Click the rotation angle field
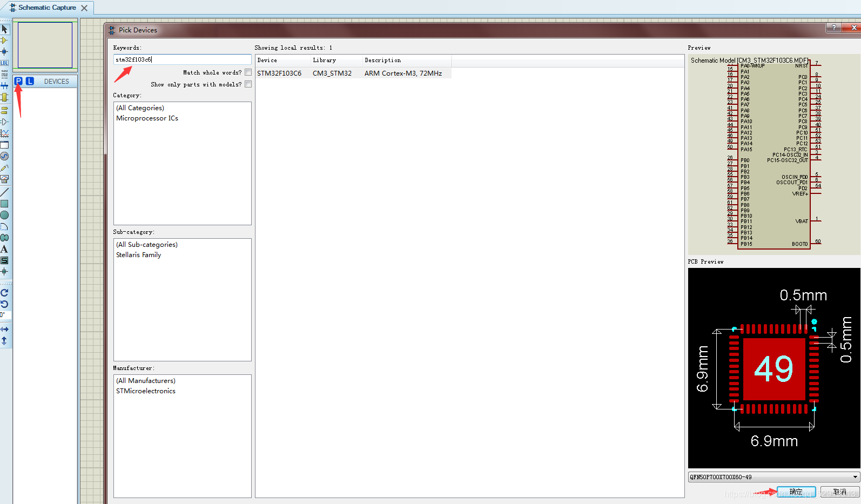Image resolution: width=861 pixels, height=504 pixels. 6,315
